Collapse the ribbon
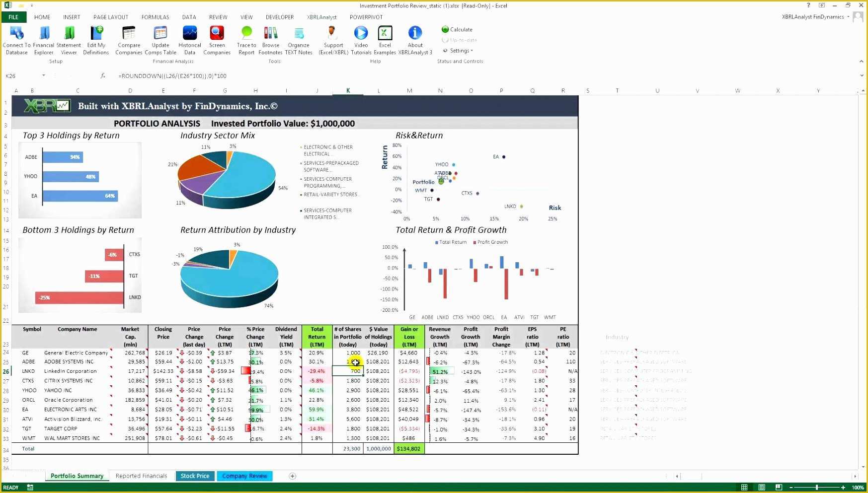The width and height of the screenshot is (868, 493). pos(862,61)
